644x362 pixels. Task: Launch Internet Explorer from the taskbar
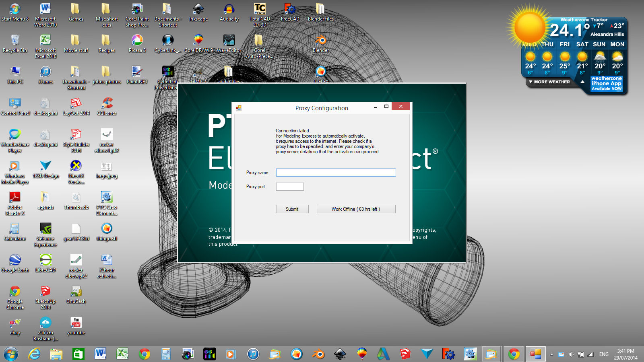tap(34, 354)
